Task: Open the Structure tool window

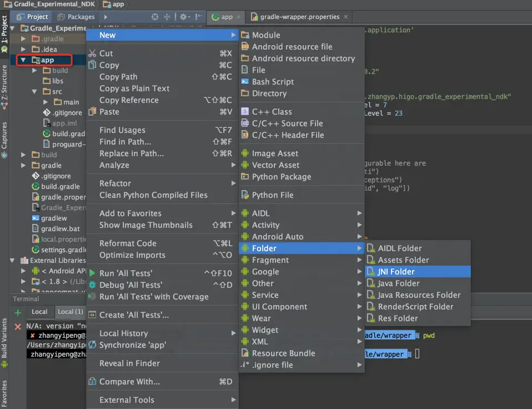Action: coord(4,87)
